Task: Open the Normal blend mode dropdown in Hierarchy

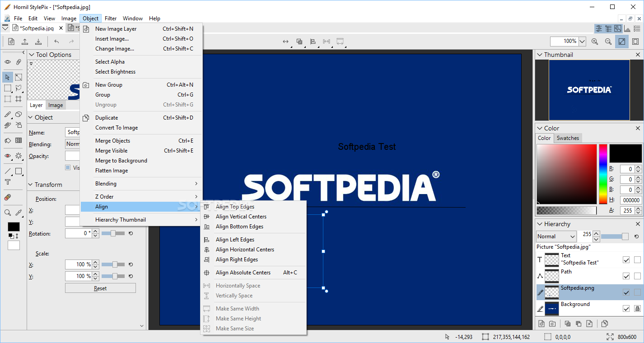Action: click(x=556, y=236)
